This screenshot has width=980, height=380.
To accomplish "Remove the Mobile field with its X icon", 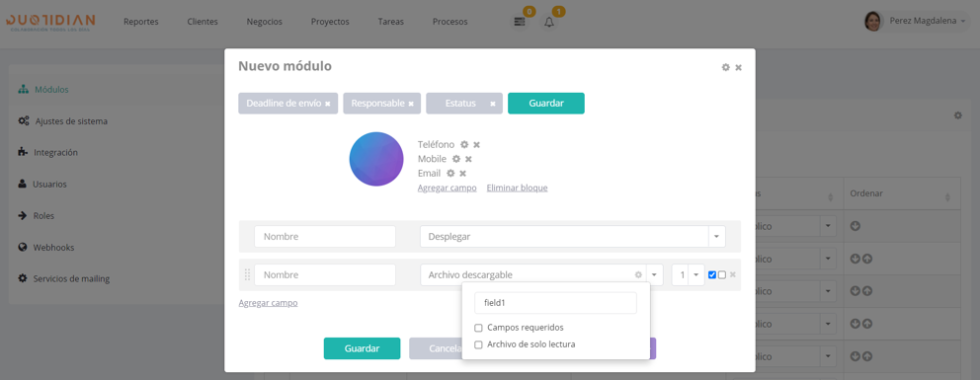I will click(468, 159).
